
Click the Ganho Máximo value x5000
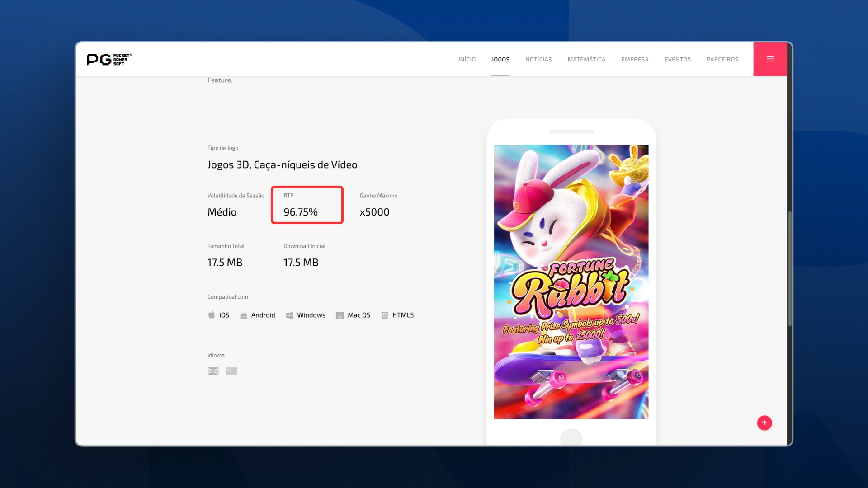[374, 212]
